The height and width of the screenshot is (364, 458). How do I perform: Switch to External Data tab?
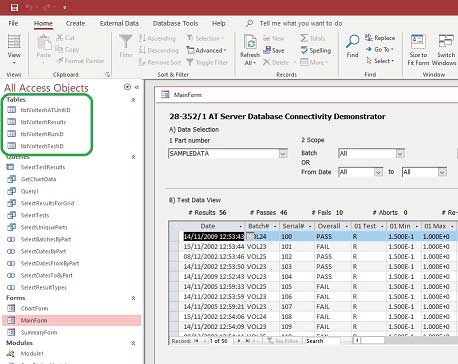tap(119, 23)
